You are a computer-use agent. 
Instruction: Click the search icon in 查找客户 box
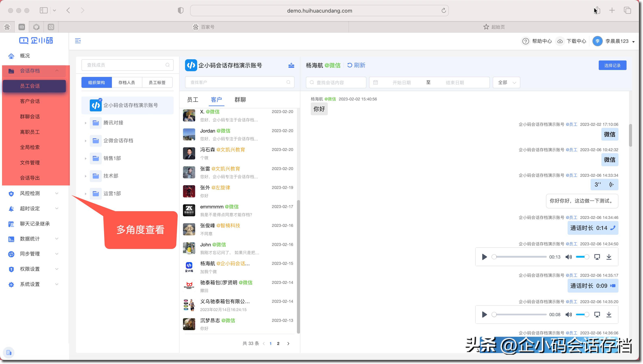point(288,82)
